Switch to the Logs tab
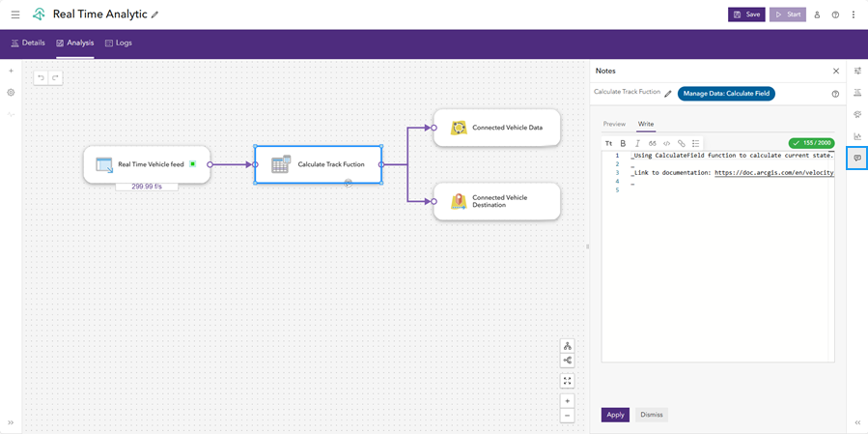 [x=119, y=43]
